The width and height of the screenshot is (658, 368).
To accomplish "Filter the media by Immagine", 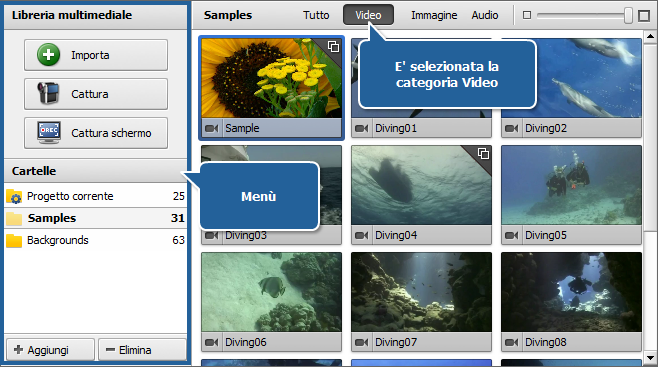I will [x=434, y=15].
